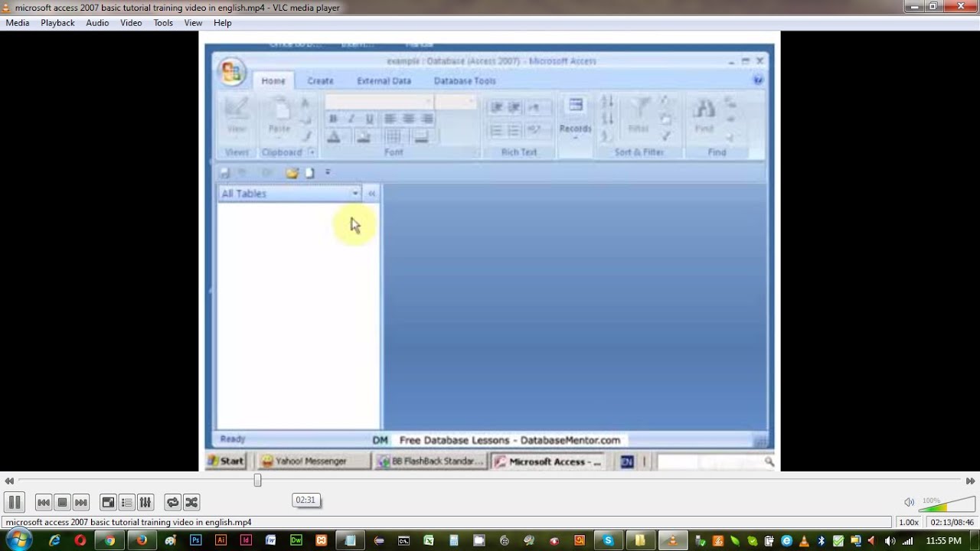Click the View button in Views group
This screenshot has height=551, width=980.
pyautogui.click(x=237, y=116)
